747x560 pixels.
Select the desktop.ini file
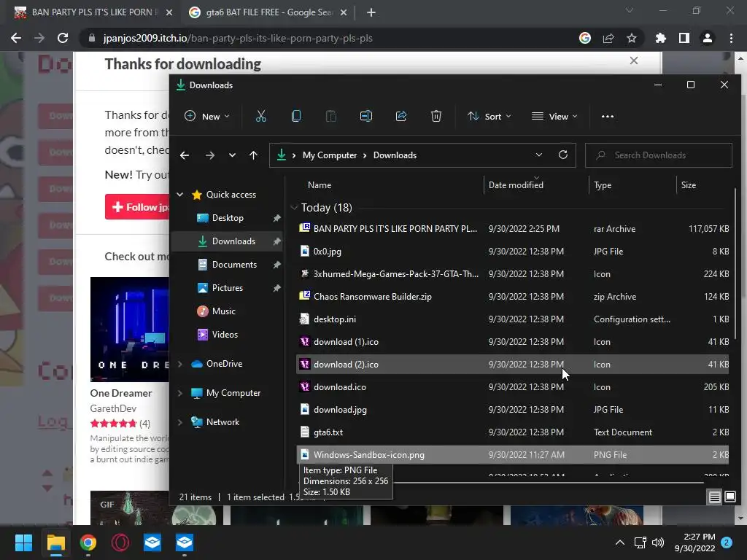pyautogui.click(x=513, y=319)
